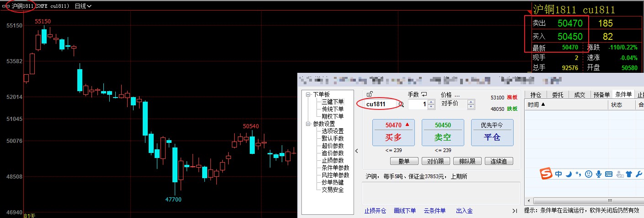Click the 排队跟 button

coord(467,161)
